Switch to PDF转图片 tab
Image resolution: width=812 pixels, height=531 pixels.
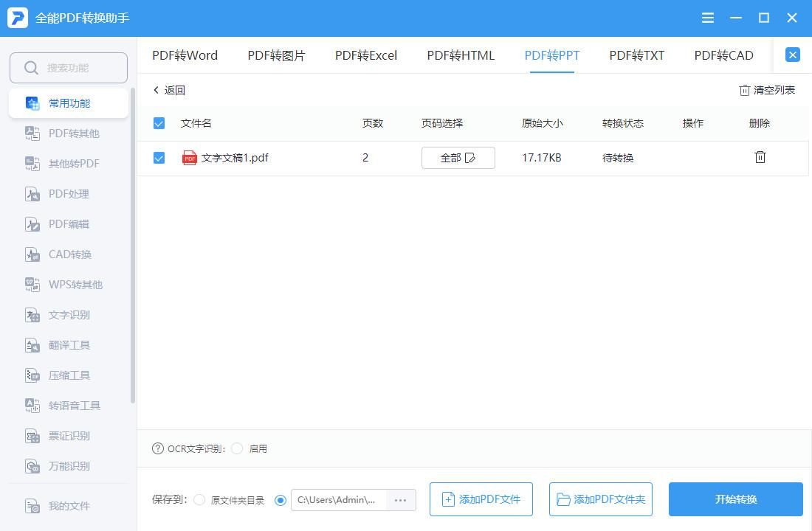click(x=277, y=55)
